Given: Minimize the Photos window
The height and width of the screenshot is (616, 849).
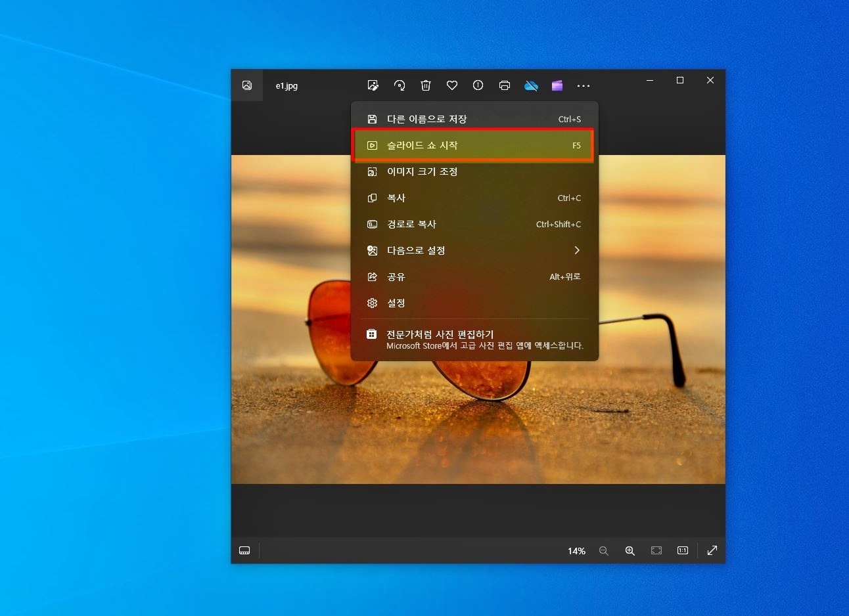Looking at the screenshot, I should tap(650, 80).
